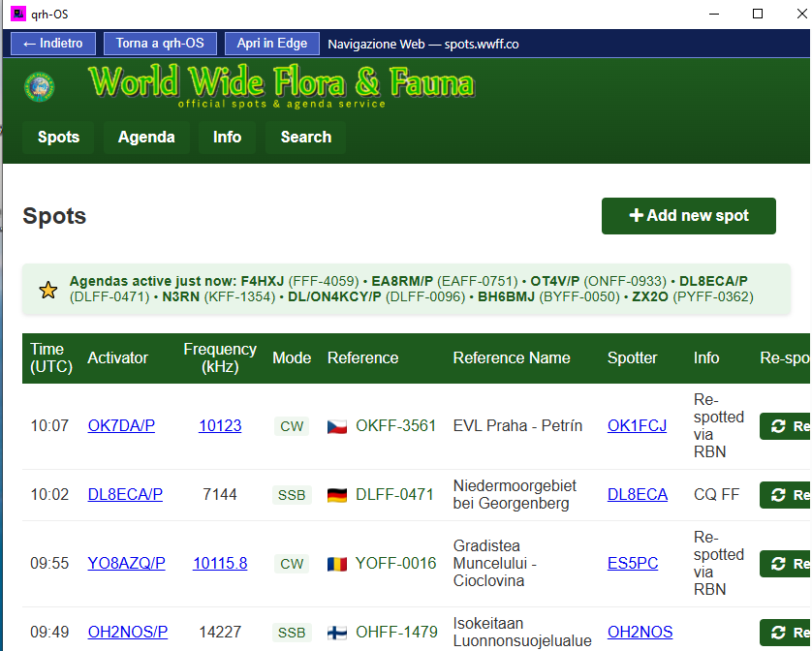Click the SSB mode badge for DL8ECA/P
812x651 pixels.
[292, 495]
